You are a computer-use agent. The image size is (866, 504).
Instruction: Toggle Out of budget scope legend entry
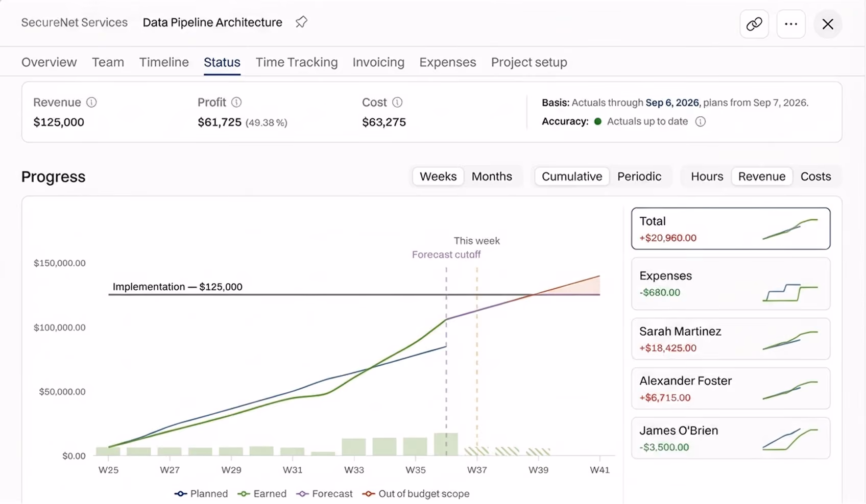pos(416,493)
